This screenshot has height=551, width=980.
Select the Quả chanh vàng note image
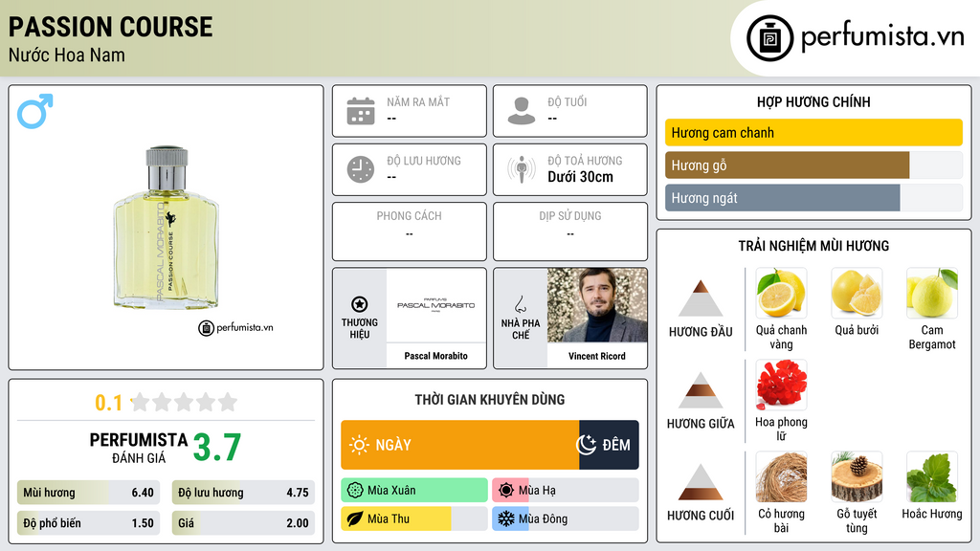pyautogui.click(x=781, y=293)
